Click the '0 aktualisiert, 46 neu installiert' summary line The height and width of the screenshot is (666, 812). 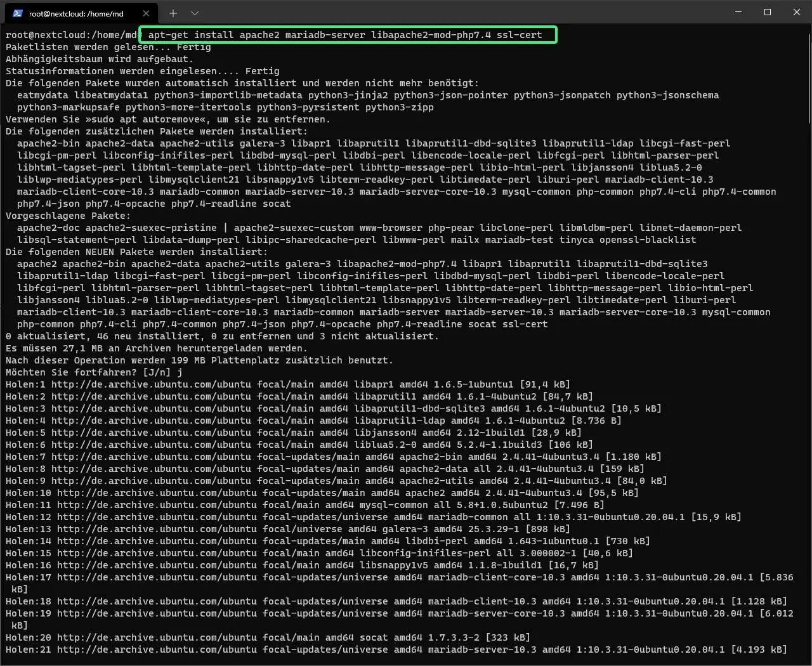coord(222,336)
